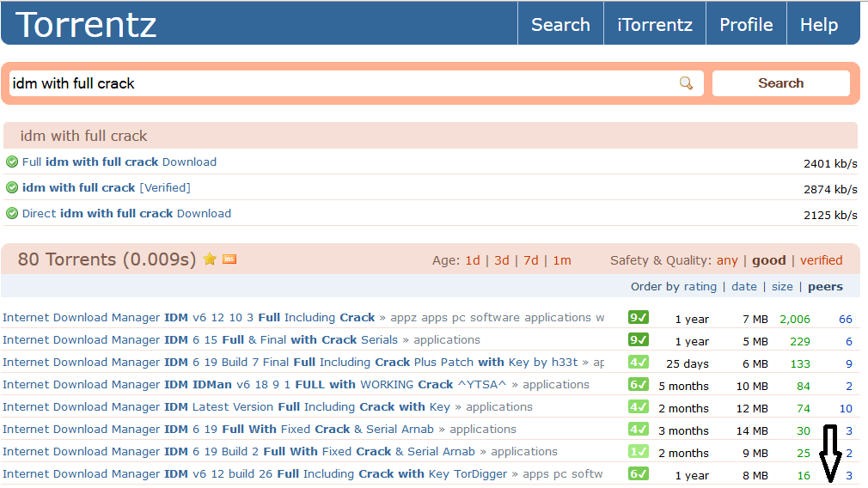Click rating badge for IDM v6 12 build 26
The width and height of the screenshot is (868, 488).
pos(639,473)
